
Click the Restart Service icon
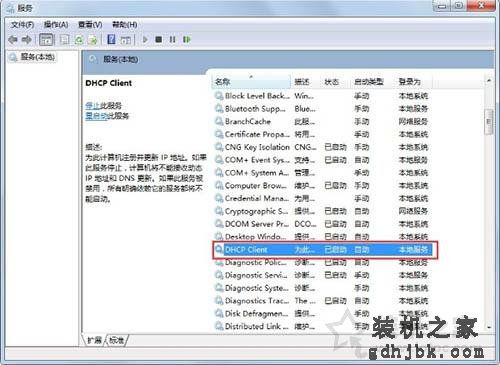coord(187,39)
